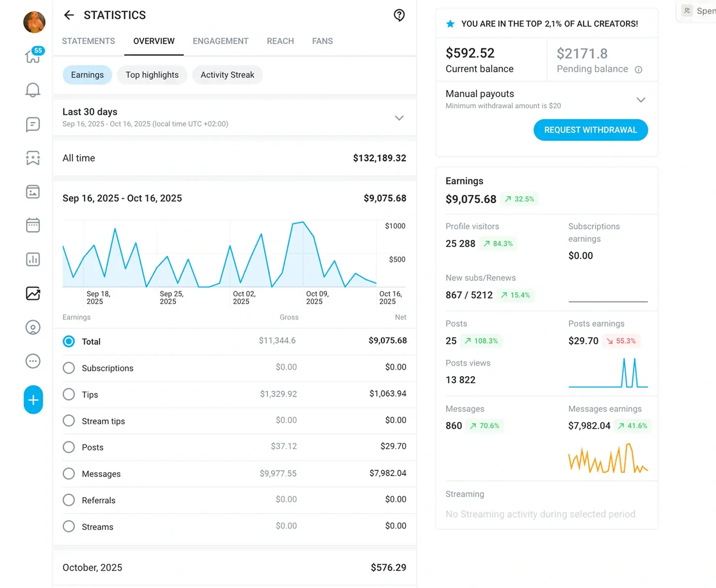This screenshot has width=716, height=588.
Task: Select the Tips earnings radio button
Action: [x=69, y=395]
